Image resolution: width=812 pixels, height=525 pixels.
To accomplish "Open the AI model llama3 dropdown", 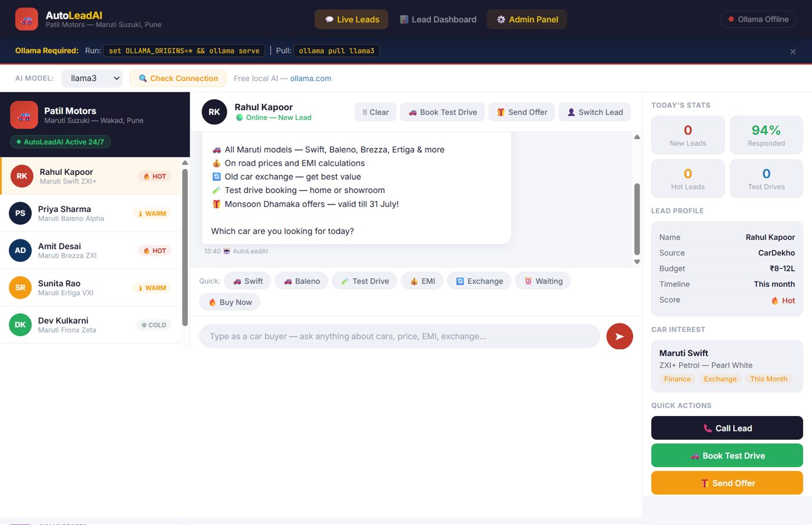I will click(x=92, y=78).
